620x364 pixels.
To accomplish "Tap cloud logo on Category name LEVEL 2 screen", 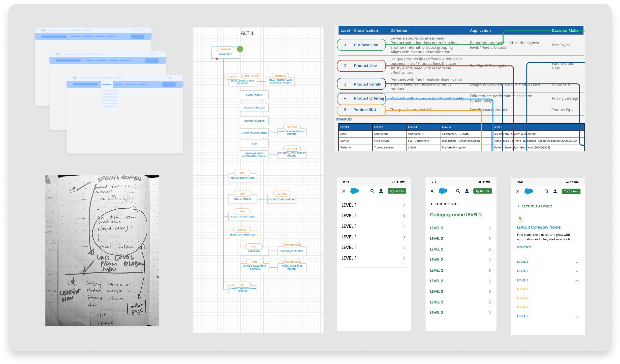I will (x=443, y=191).
